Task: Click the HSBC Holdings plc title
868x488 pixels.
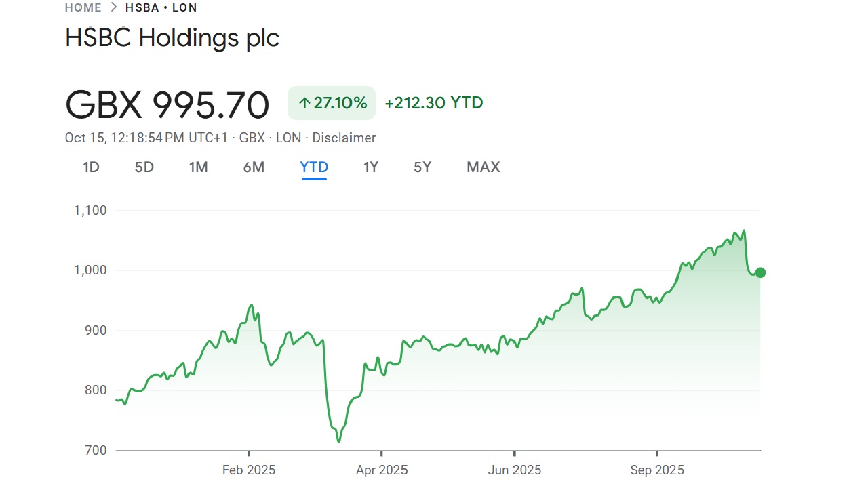Action: (172, 38)
